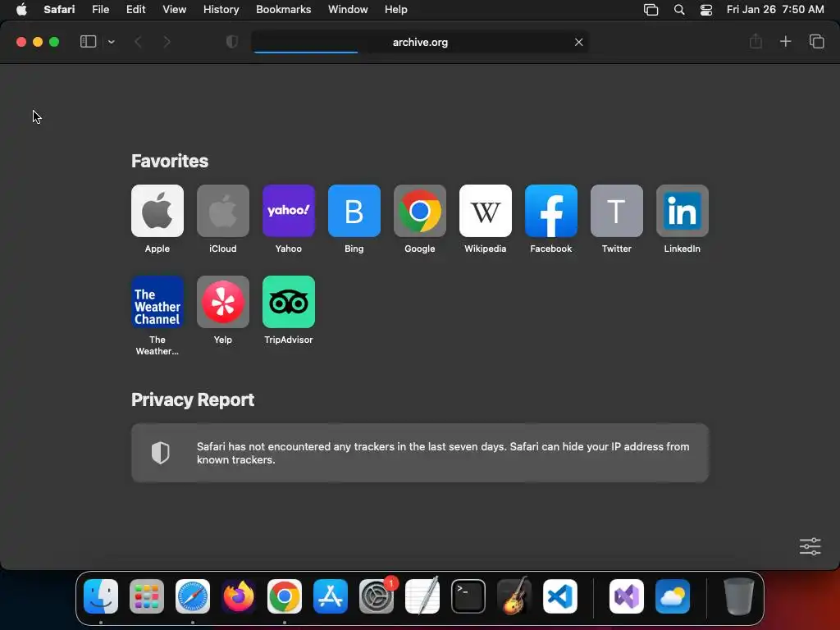Image resolution: width=840 pixels, height=630 pixels.
Task: Open the TripAdvisor favorite
Action: (x=289, y=302)
